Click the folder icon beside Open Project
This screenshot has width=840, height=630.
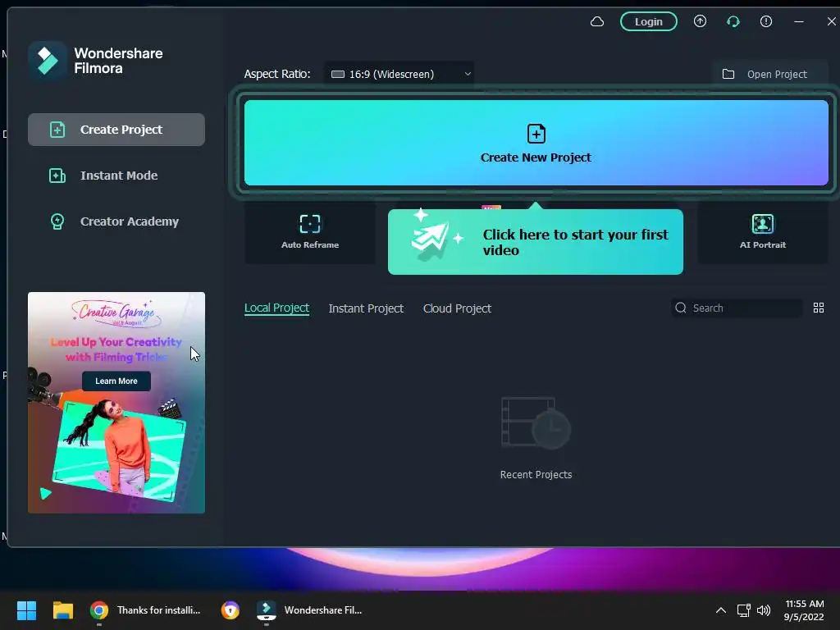pos(728,74)
